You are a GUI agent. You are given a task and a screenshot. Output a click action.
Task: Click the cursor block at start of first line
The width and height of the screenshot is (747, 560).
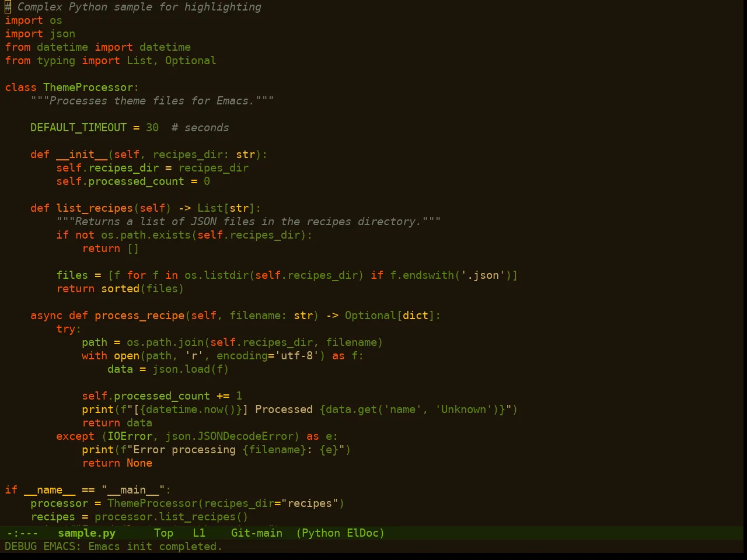(8, 7)
